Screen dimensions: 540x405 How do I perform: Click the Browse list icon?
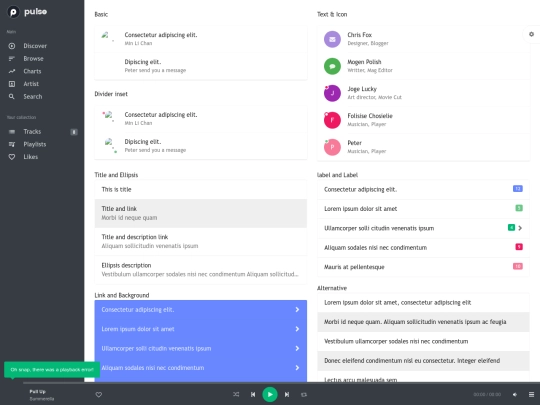pos(12,59)
